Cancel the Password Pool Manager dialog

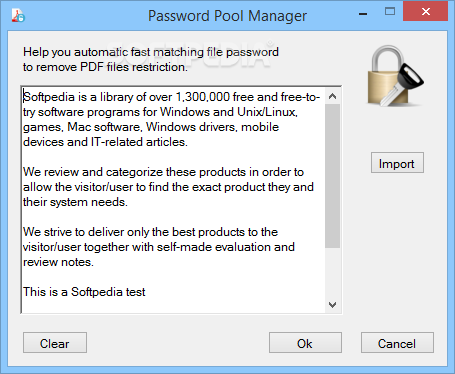point(397,343)
